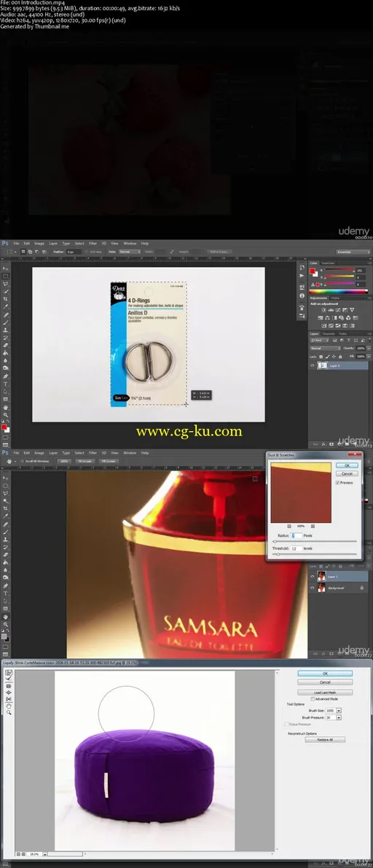The width and height of the screenshot is (373, 868).
Task: Select Hand tool in Liquify dialog
Action: (x=9, y=706)
